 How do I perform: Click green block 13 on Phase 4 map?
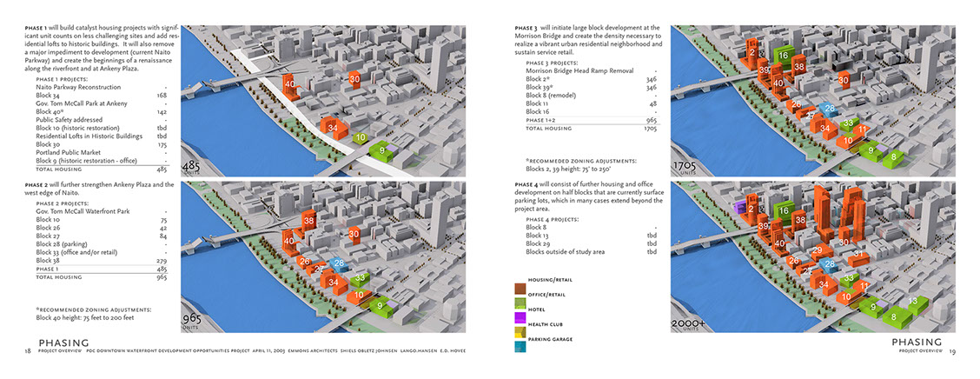912,301
